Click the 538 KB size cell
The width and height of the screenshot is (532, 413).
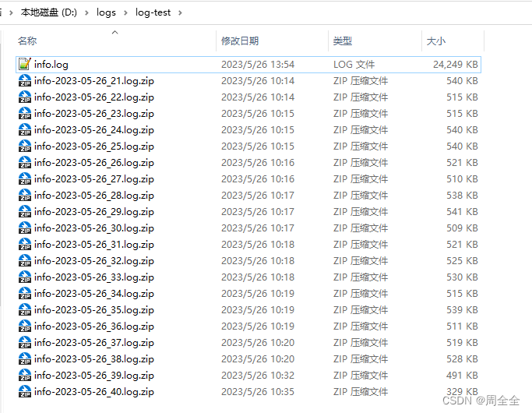(462, 195)
